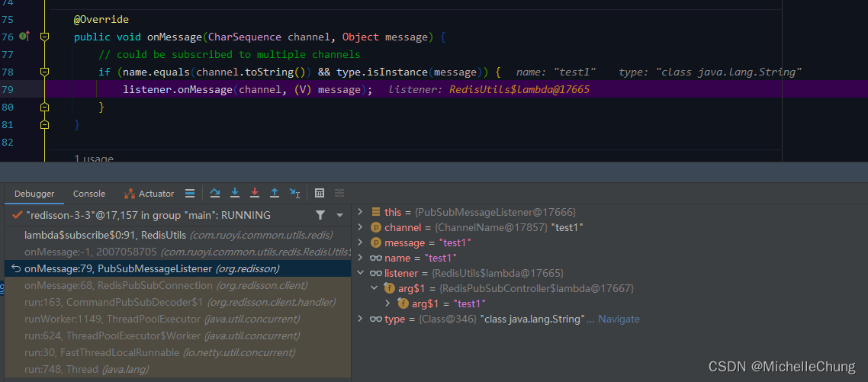
Task: Click line number 79 in the gutter
Action: (x=8, y=89)
